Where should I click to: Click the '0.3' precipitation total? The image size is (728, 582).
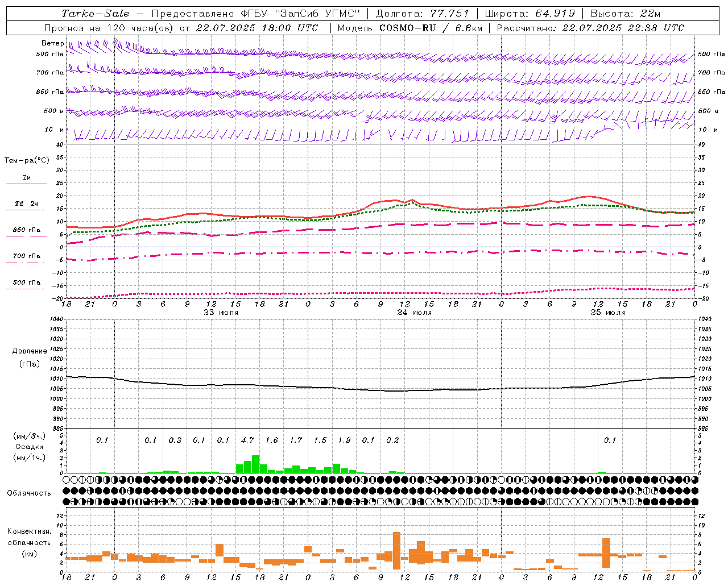(x=175, y=440)
